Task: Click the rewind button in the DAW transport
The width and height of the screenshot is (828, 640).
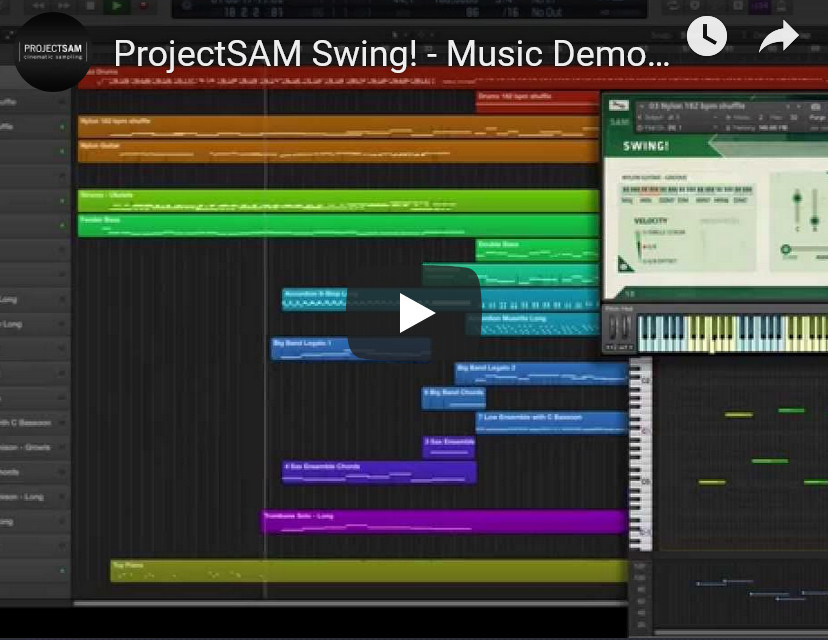Action: point(39,6)
